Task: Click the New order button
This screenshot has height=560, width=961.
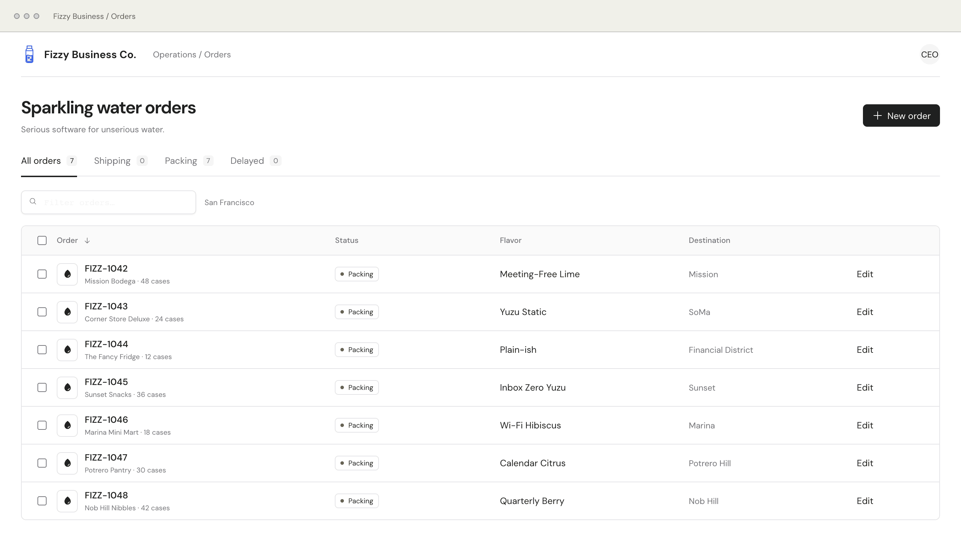Action: click(x=901, y=115)
